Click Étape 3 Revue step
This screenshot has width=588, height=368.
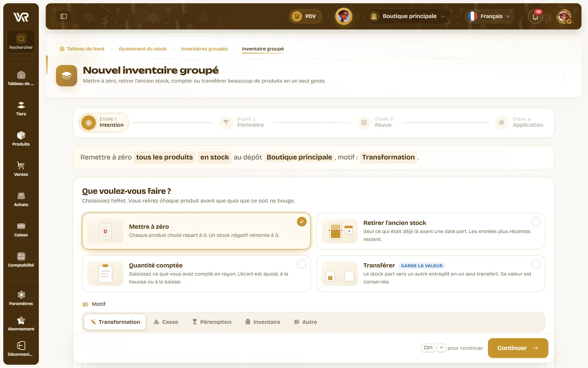click(376, 123)
